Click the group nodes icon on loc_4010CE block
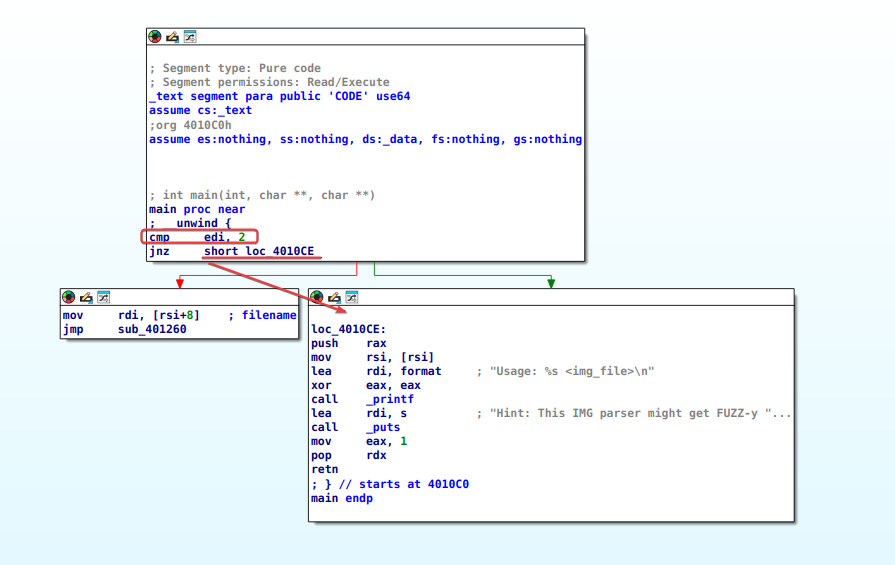This screenshot has height=565, width=895. pyautogui.click(x=352, y=297)
